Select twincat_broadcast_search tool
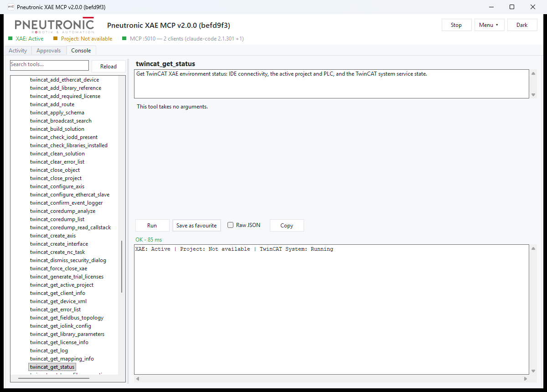Screen dimensions: 547x392 point(61,121)
